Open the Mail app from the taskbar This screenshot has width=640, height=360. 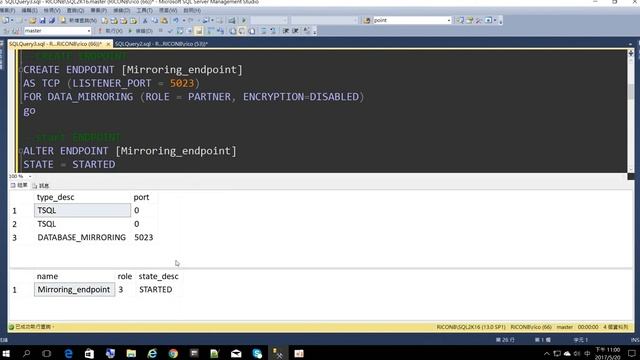236,353
